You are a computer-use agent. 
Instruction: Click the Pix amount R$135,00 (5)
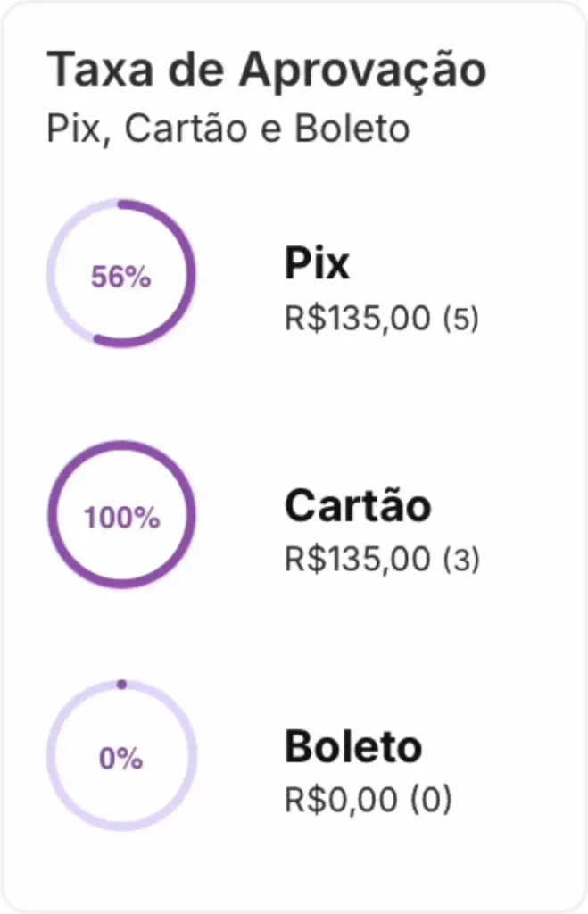point(382,319)
